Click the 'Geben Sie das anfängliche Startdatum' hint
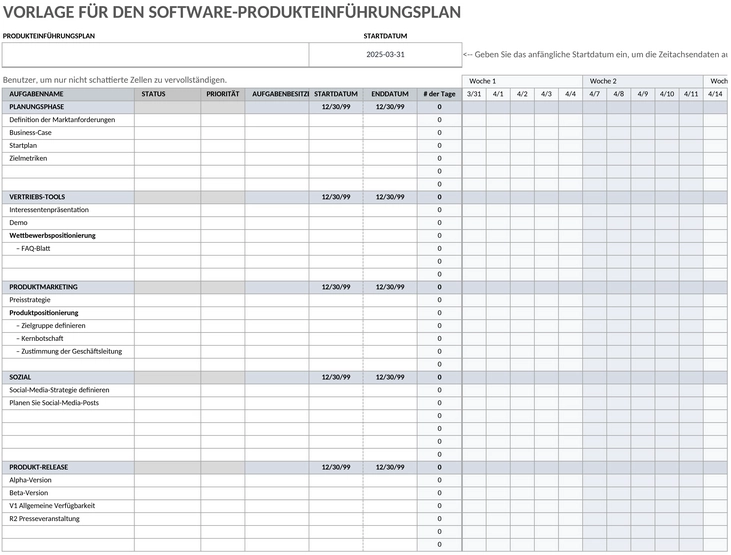The image size is (731, 555). [595, 55]
